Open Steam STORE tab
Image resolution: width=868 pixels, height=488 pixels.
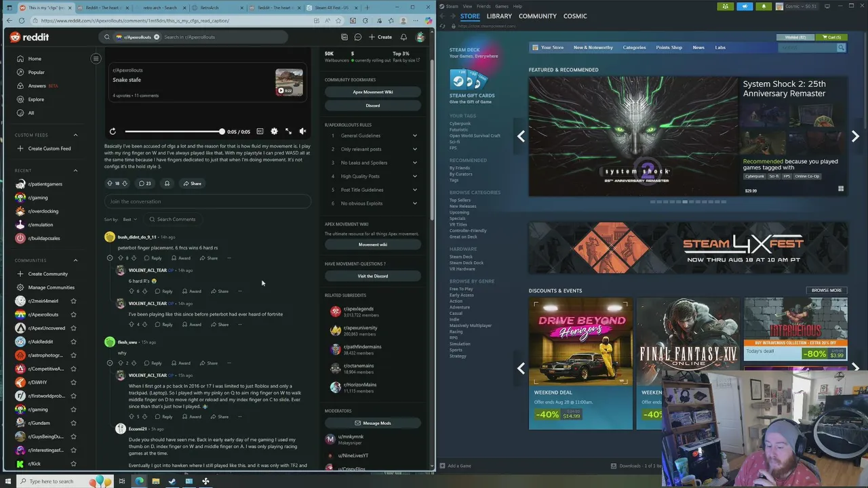point(470,16)
